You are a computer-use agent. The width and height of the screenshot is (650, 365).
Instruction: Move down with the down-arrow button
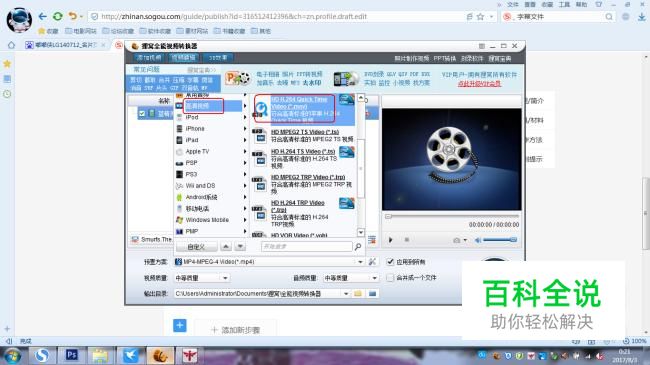coord(240,247)
